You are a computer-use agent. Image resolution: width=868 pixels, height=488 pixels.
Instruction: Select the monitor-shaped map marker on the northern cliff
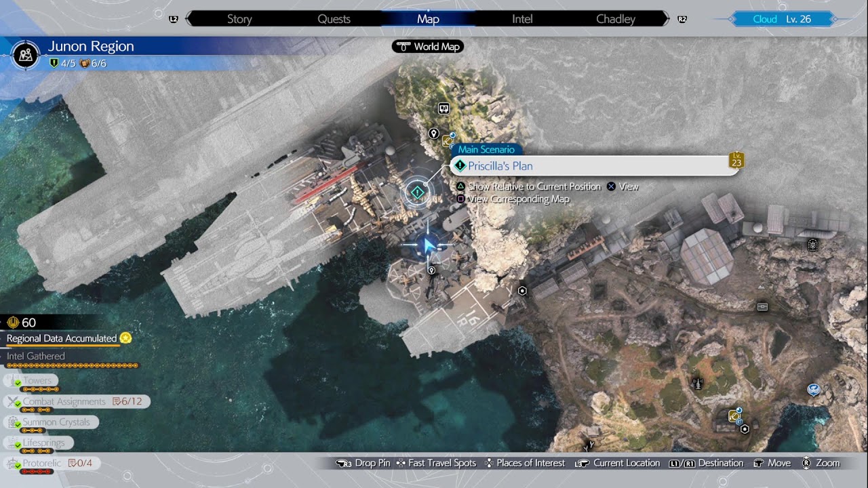(x=443, y=108)
